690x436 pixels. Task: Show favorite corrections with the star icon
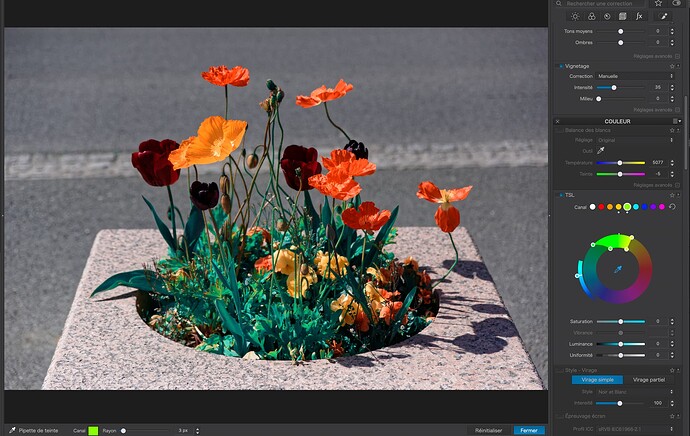pos(658,3)
